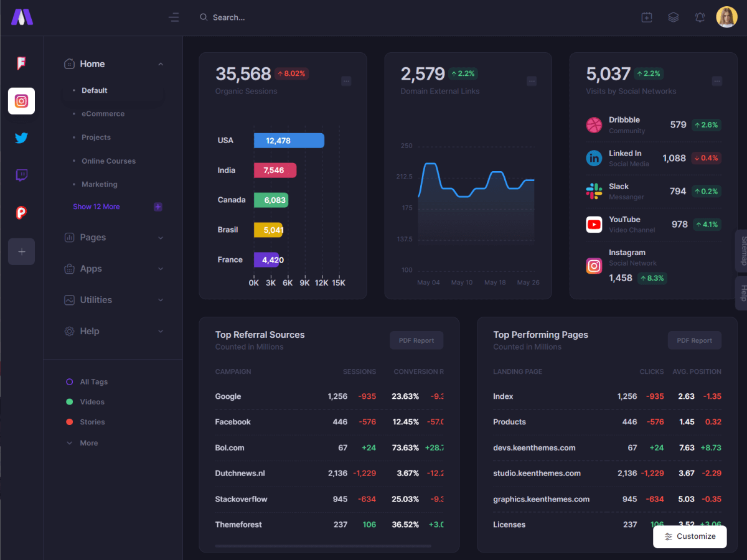The width and height of the screenshot is (747, 560).
Task: Click PDF Report for Top Referral Sources
Action: pyautogui.click(x=416, y=340)
